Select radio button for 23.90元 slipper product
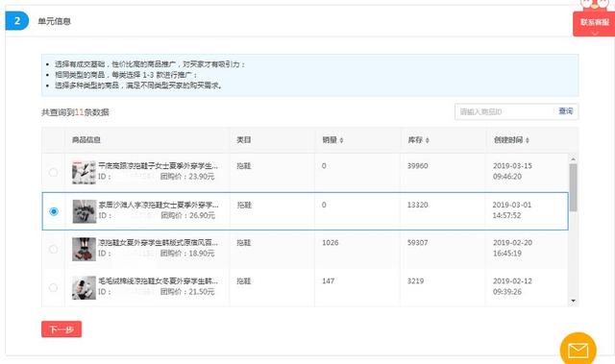The image size is (615, 364). coord(54,173)
